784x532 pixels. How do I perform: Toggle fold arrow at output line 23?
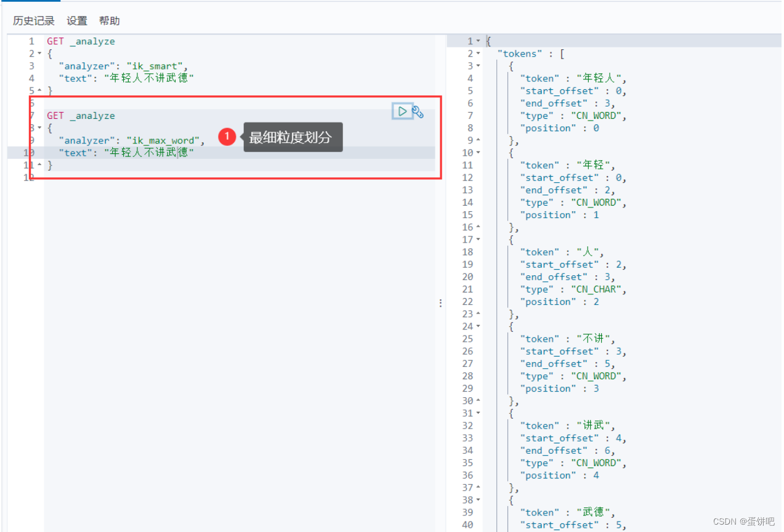478,314
